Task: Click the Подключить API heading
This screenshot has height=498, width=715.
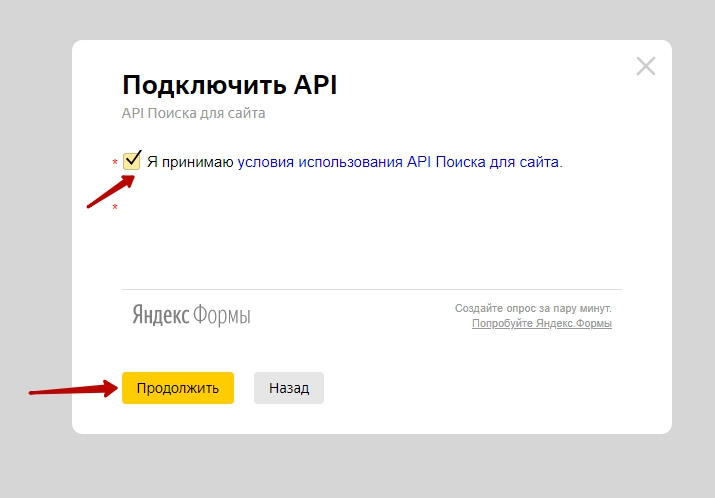Action: (x=229, y=85)
